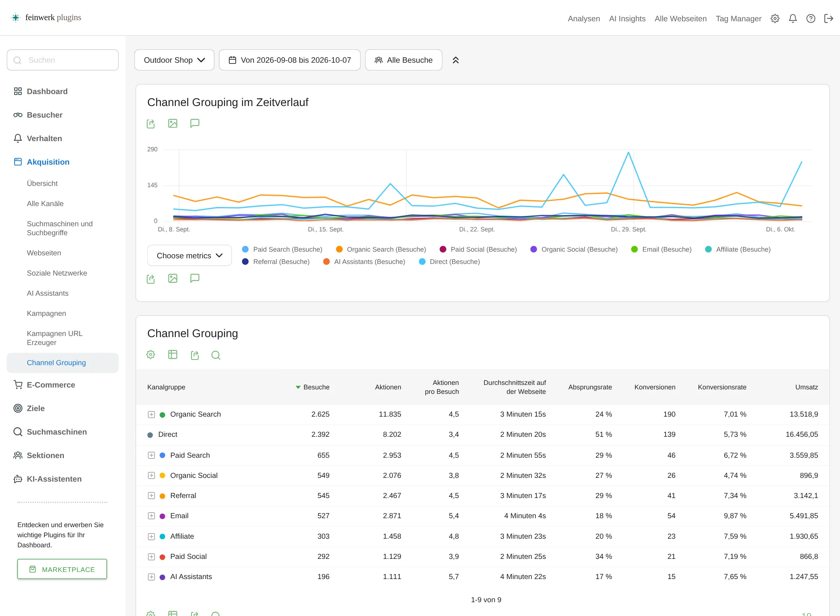The width and height of the screenshot is (840, 616).
Task: Open the Alle Besuche segment selector
Action: point(404,60)
